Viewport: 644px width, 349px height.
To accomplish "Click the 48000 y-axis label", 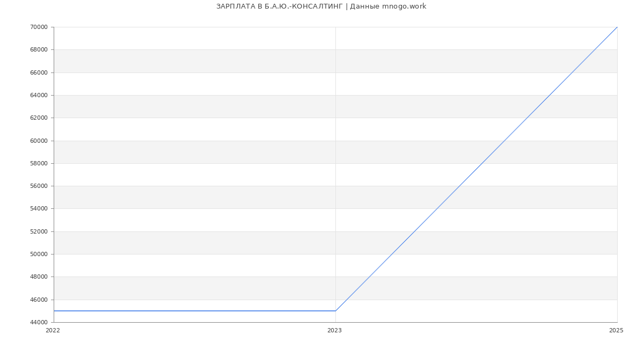I will pos(39,277).
